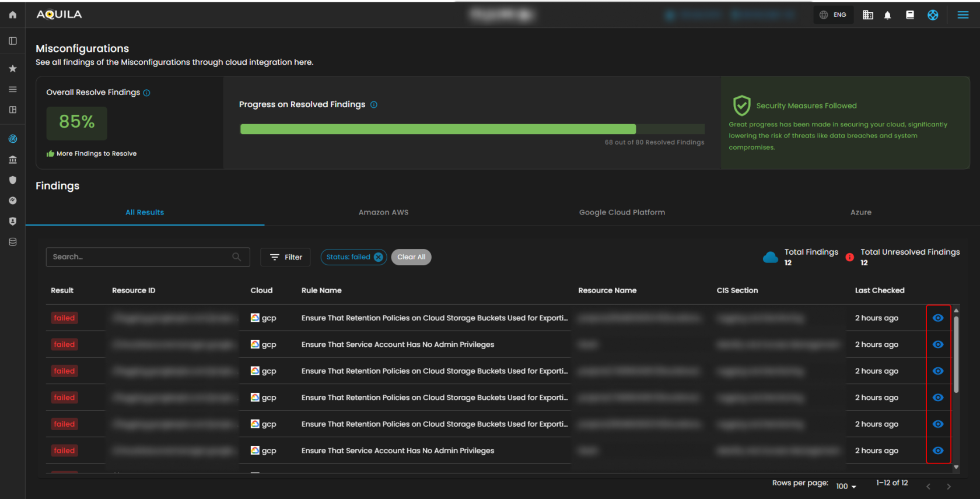The image size is (980, 499).
Task: Open the database icon in the sidebar
Action: (12, 242)
